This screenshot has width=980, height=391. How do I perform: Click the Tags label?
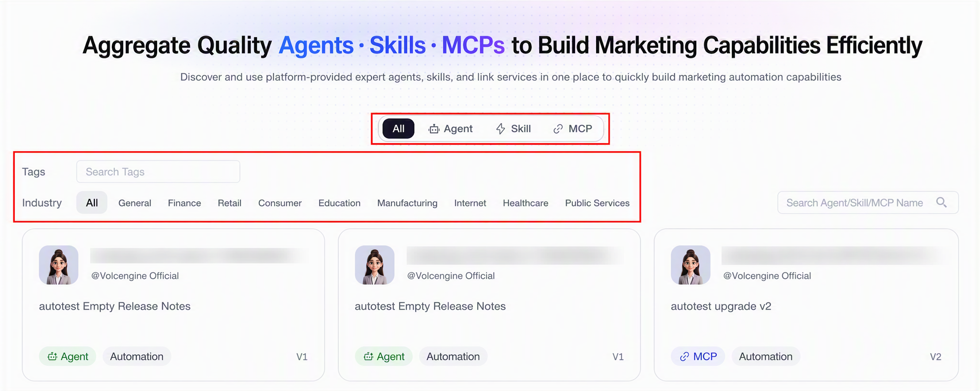(33, 172)
